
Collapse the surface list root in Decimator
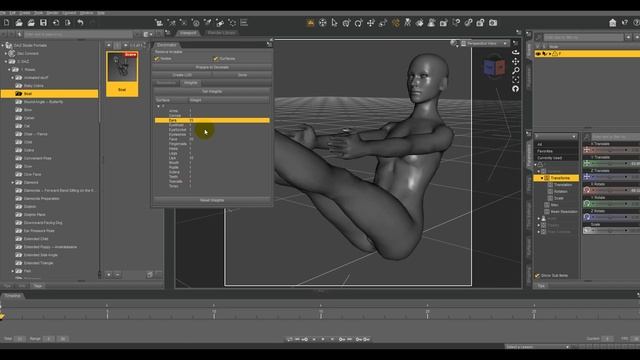point(158,106)
